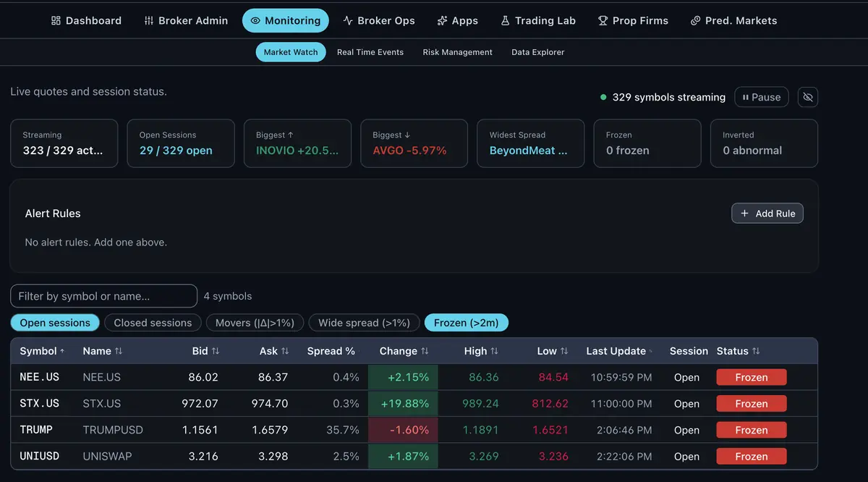
Task: Click Frozen status badge for UNIUSD
Action: pos(751,457)
